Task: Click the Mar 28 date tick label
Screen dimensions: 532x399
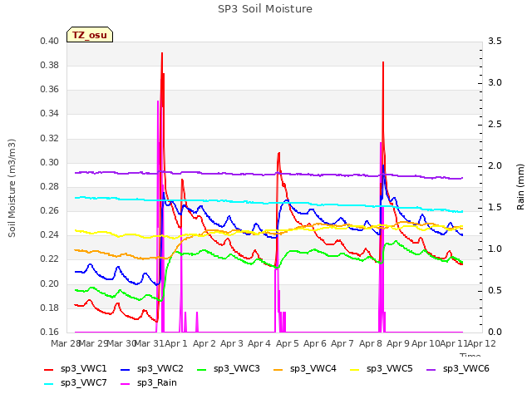Action: pyautogui.click(x=66, y=343)
